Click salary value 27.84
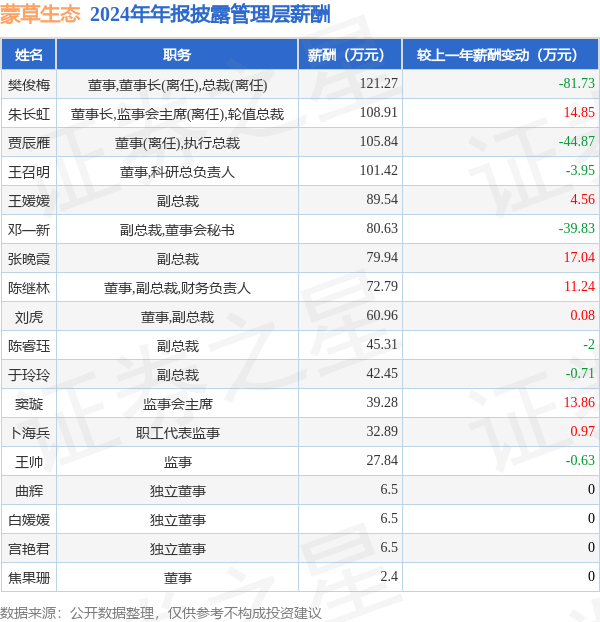Image resolution: width=600 pixels, height=622 pixels. pos(382,460)
